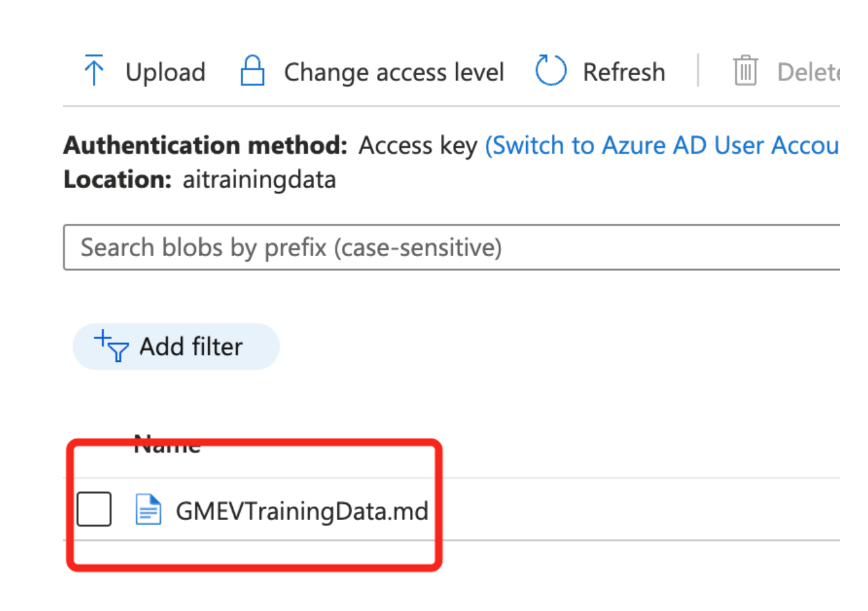Check the box beside GMEVTrainingData.md
The height and width of the screenshot is (611, 868).
click(x=94, y=509)
